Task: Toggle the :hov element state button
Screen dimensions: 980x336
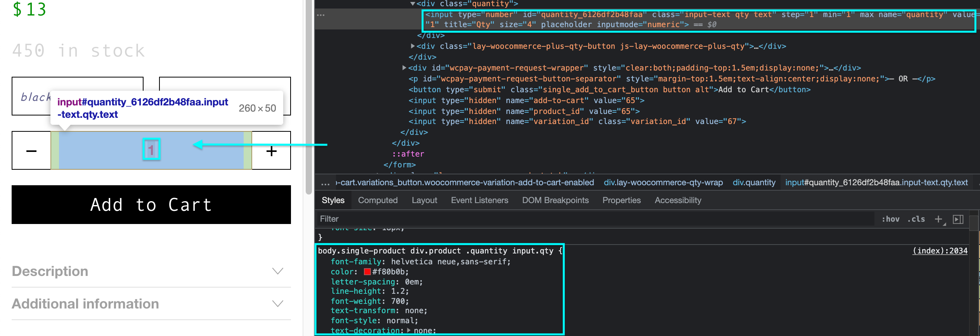Action: tap(890, 219)
